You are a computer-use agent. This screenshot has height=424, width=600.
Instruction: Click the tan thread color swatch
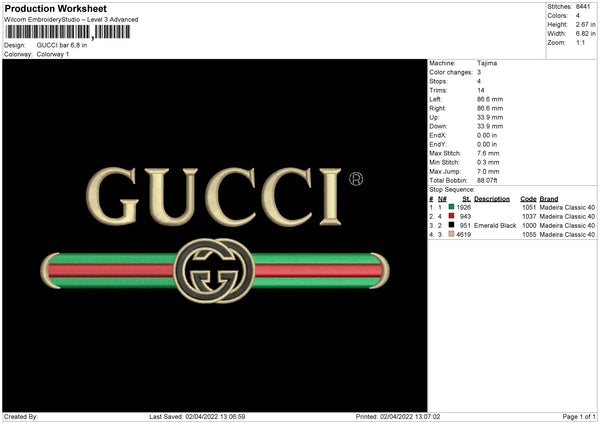tap(451, 234)
